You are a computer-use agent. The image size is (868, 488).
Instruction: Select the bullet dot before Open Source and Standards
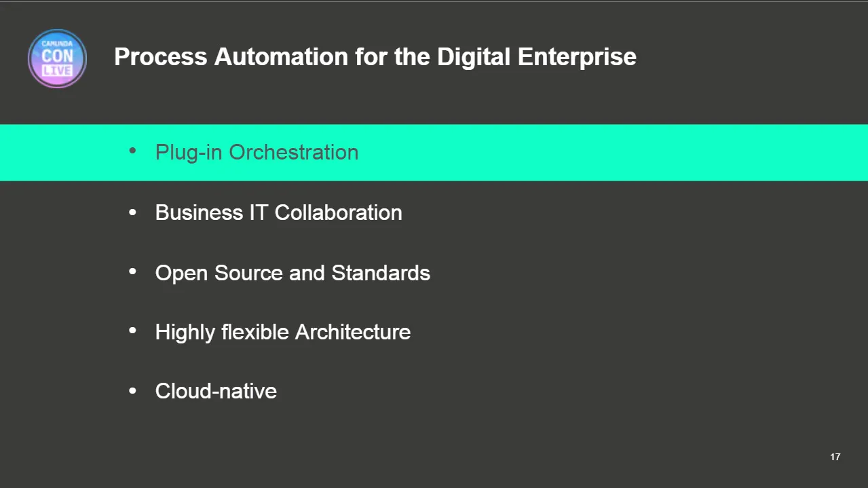(x=132, y=272)
